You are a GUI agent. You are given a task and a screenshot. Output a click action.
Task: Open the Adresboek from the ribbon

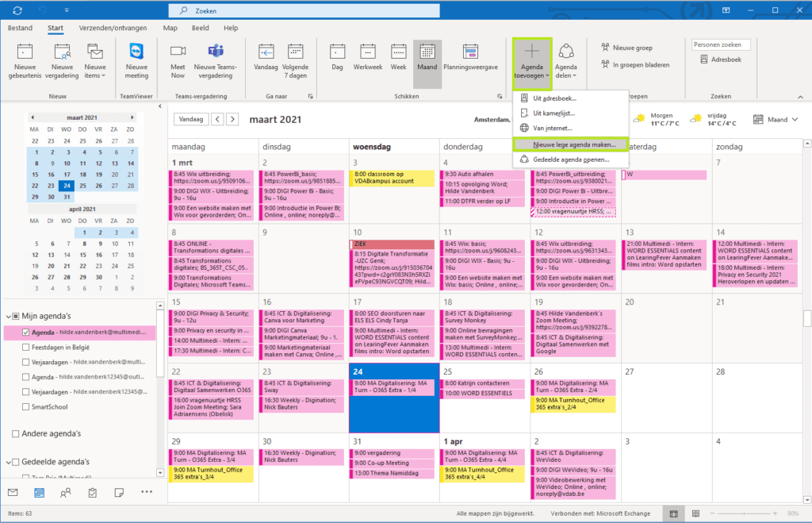[x=720, y=60]
